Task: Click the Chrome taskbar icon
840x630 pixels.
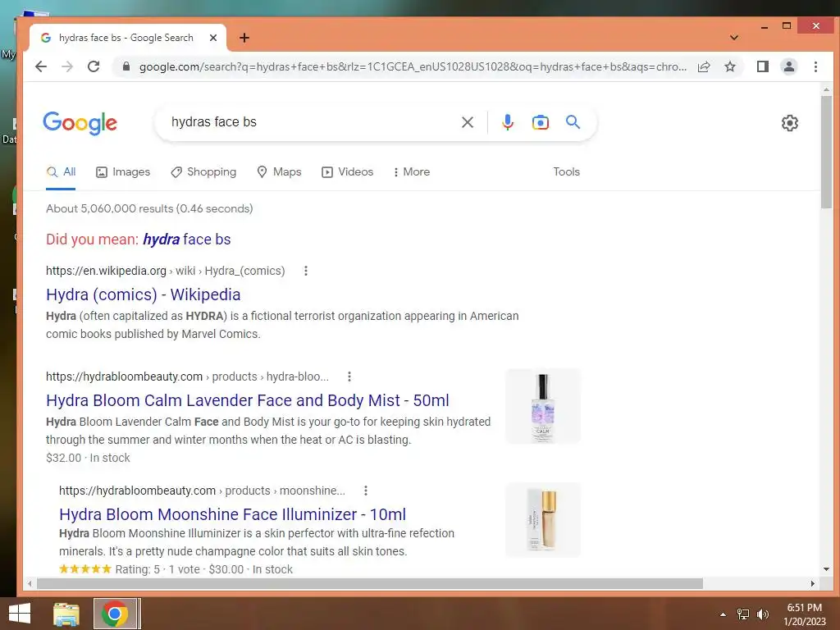Action: [115, 614]
